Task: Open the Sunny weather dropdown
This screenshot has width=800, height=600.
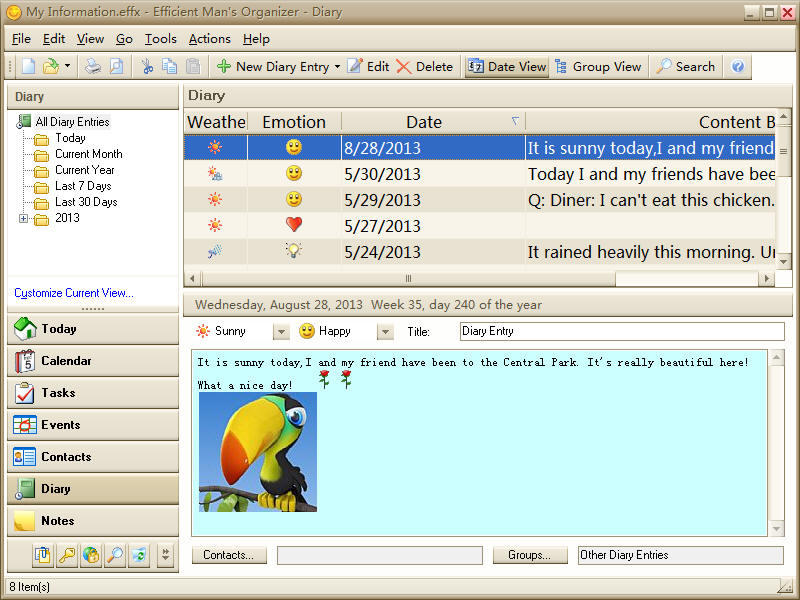Action: click(x=281, y=332)
